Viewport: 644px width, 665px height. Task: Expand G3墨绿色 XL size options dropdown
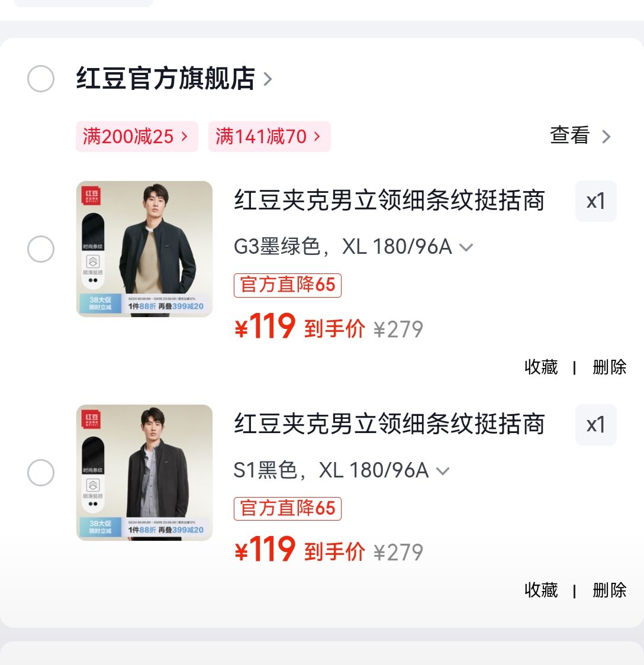click(466, 247)
